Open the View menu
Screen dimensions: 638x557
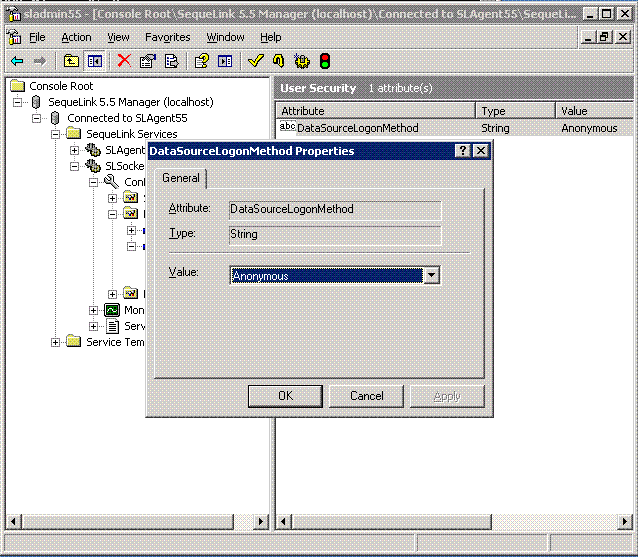pyautogui.click(x=118, y=37)
